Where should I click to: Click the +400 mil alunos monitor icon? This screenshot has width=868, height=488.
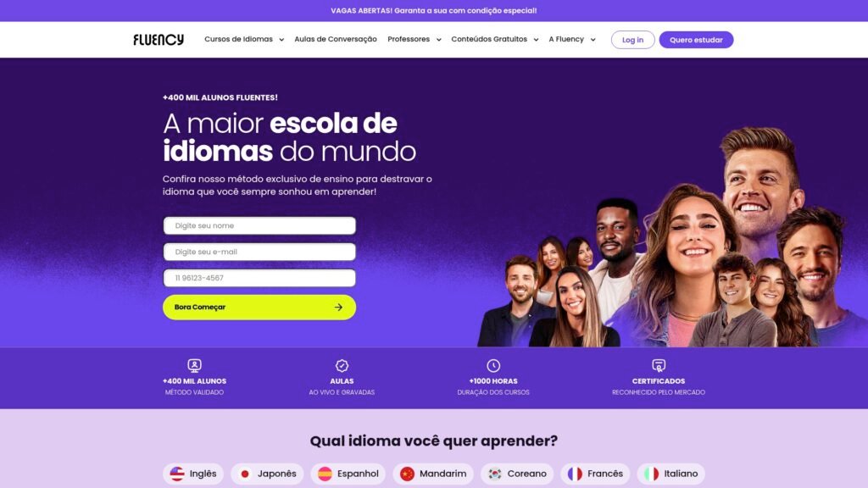click(194, 366)
